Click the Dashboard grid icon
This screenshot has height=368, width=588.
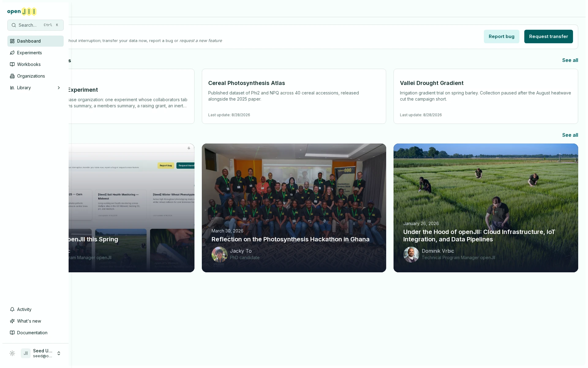point(12,41)
